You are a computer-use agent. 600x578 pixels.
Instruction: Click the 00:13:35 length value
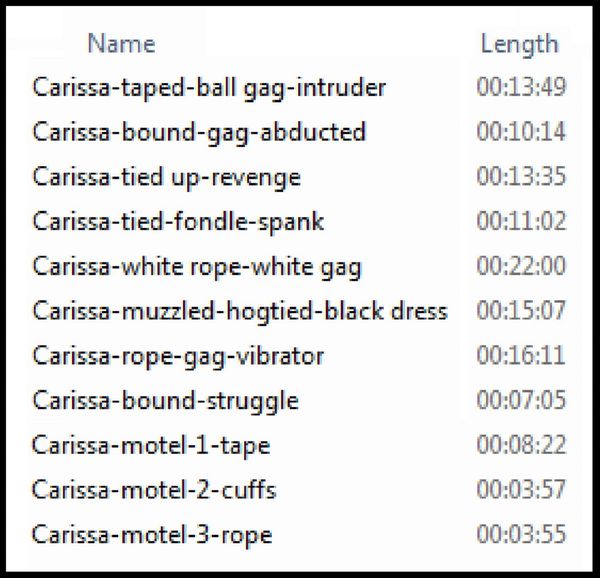(521, 176)
